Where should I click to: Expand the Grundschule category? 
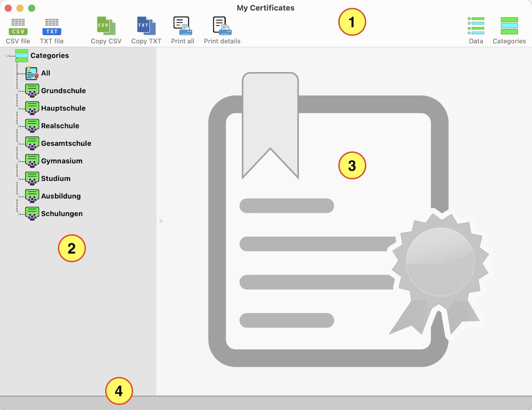click(x=18, y=91)
